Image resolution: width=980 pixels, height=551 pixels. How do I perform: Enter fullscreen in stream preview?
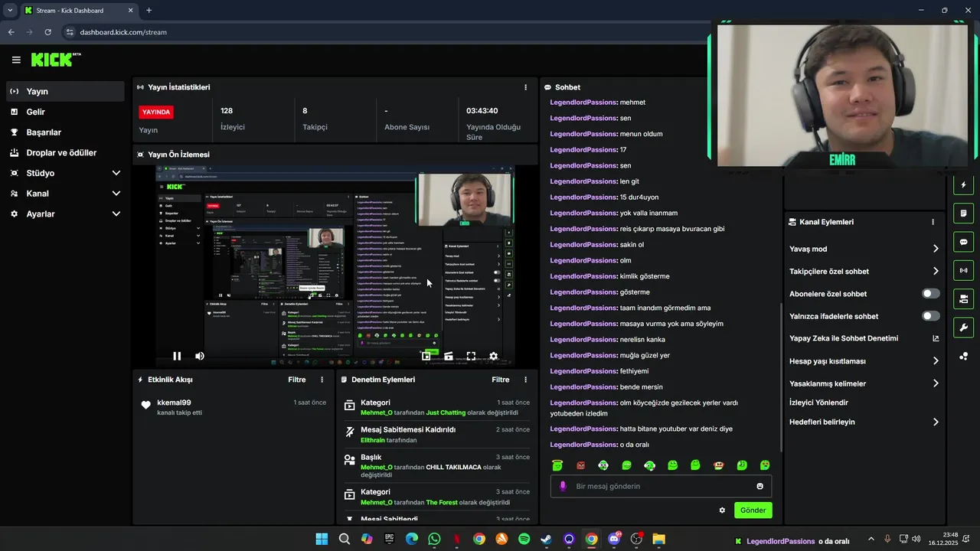click(471, 356)
